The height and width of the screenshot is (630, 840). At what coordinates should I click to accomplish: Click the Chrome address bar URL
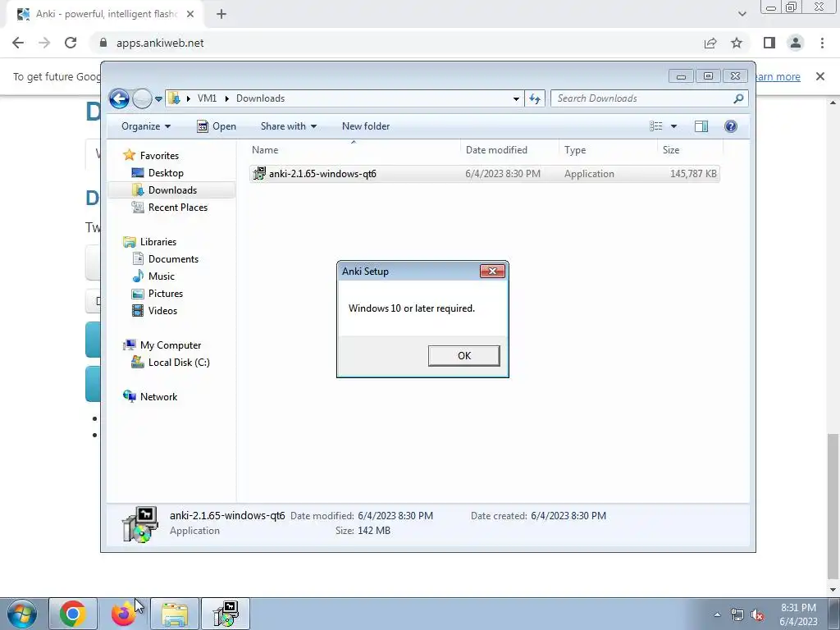click(x=160, y=43)
